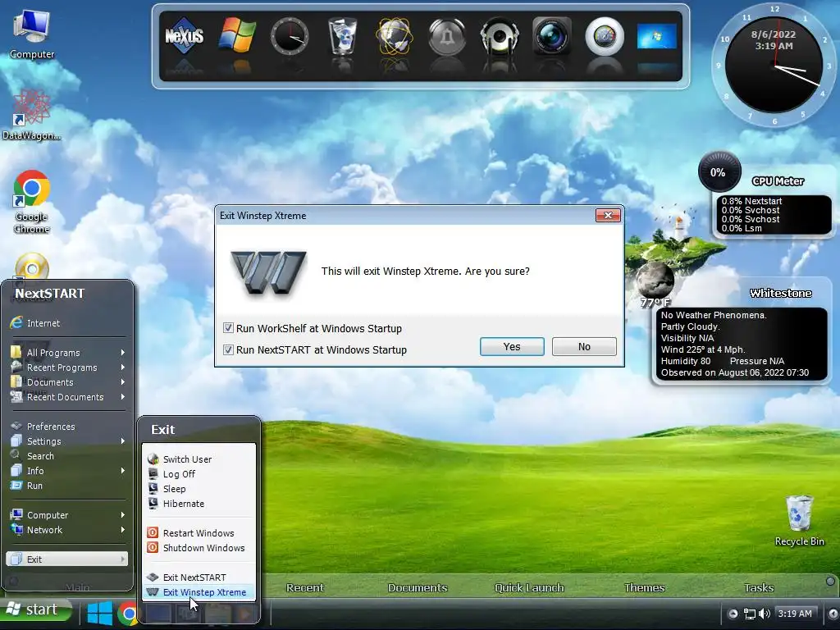Screen dimensions: 840x630
Task: Toggle Run WorkShelf at Windows Startup checkbox
Action: 228,328
